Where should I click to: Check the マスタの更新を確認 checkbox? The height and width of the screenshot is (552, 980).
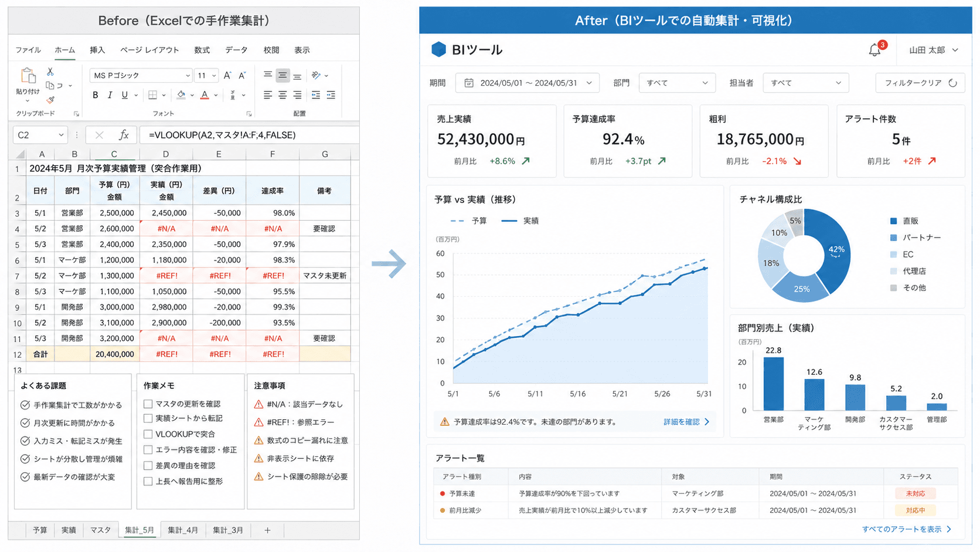click(x=148, y=404)
